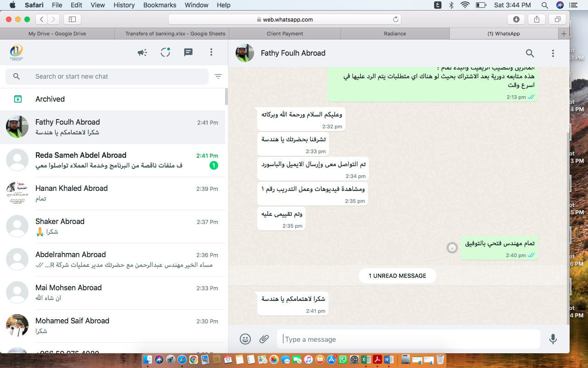Toggle the unread chats filter
Image resolution: width=588 pixels, height=368 pixels.
coord(218,76)
